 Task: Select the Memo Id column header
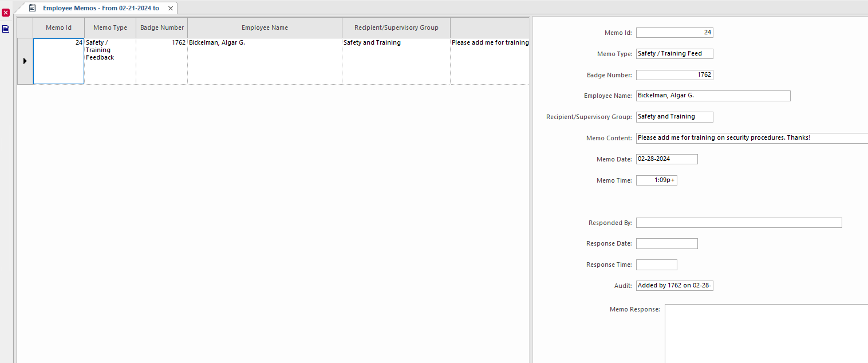tap(58, 27)
